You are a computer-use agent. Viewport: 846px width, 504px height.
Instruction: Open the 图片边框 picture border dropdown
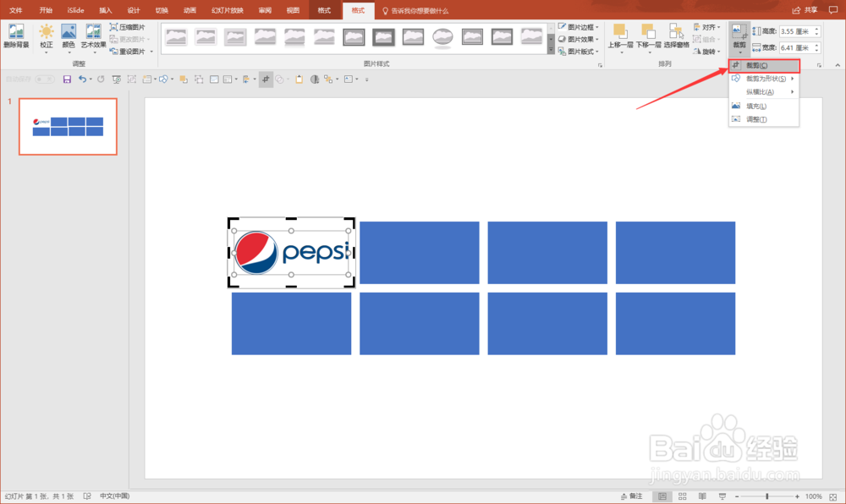[579, 27]
